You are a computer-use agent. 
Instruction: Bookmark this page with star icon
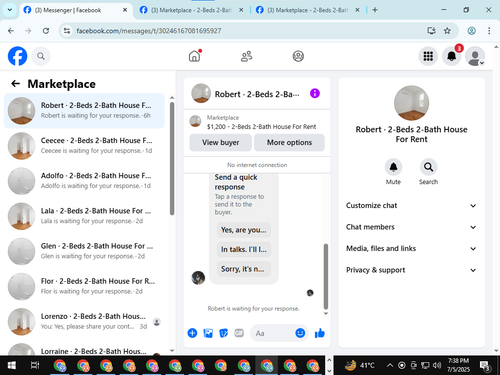tap(447, 31)
